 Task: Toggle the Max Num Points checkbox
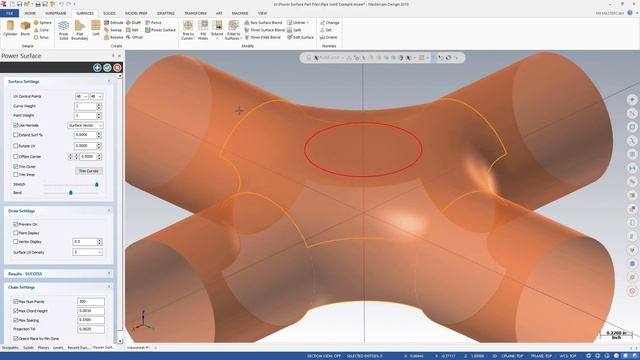(x=16, y=302)
